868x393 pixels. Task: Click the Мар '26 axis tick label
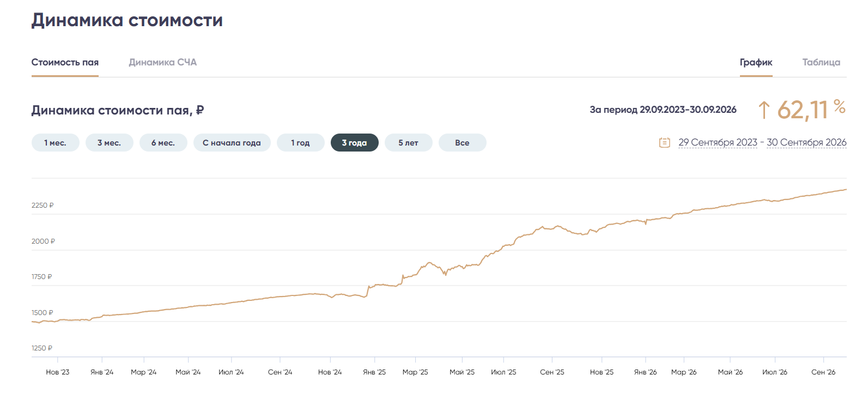[684, 372]
